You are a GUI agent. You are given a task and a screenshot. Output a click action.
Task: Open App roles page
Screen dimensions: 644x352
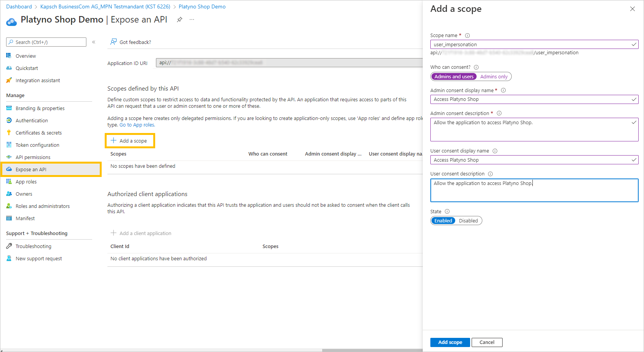point(26,182)
